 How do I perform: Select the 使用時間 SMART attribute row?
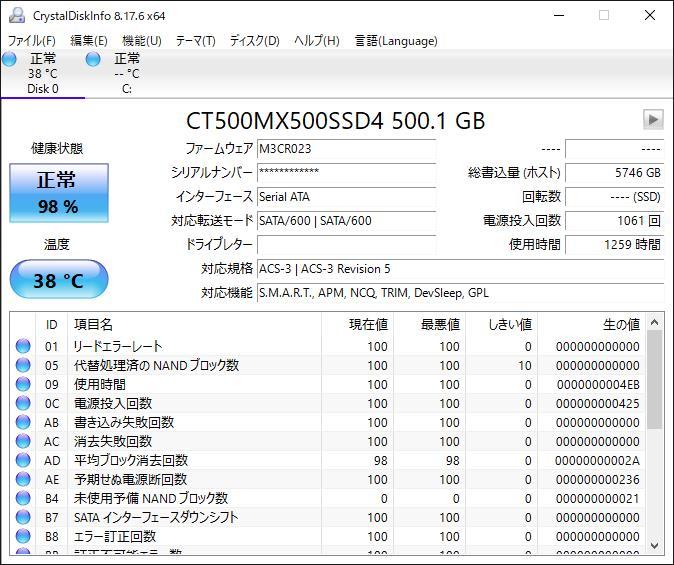(327, 384)
